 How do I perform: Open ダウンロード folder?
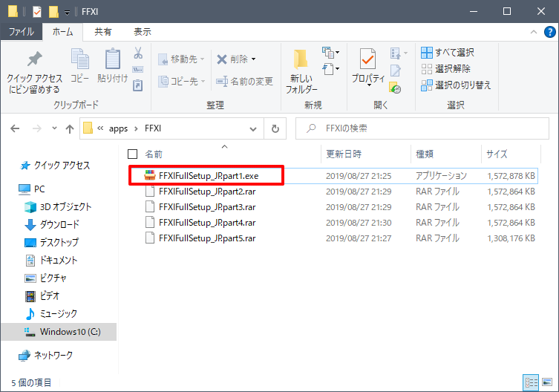(x=52, y=225)
